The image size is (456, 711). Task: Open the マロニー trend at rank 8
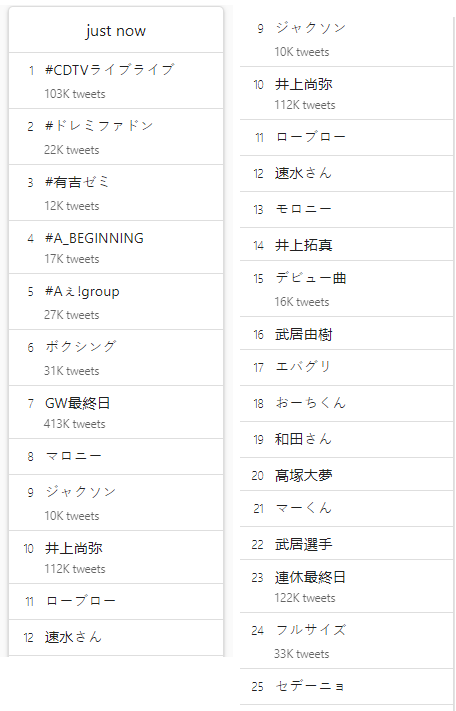pos(116,457)
